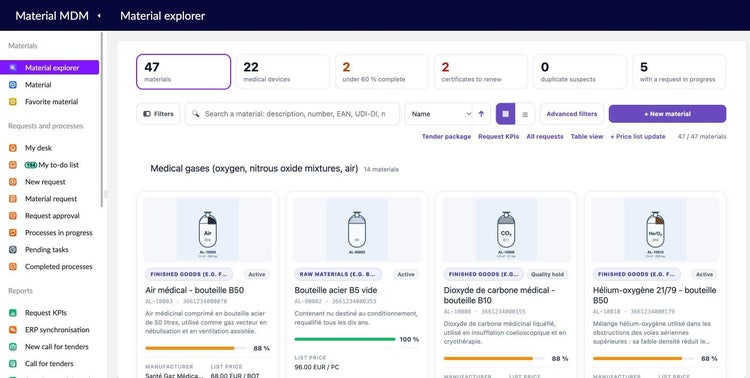The width and height of the screenshot is (750, 378).
Task: Toggle ascending sort arrow
Action: point(481,114)
